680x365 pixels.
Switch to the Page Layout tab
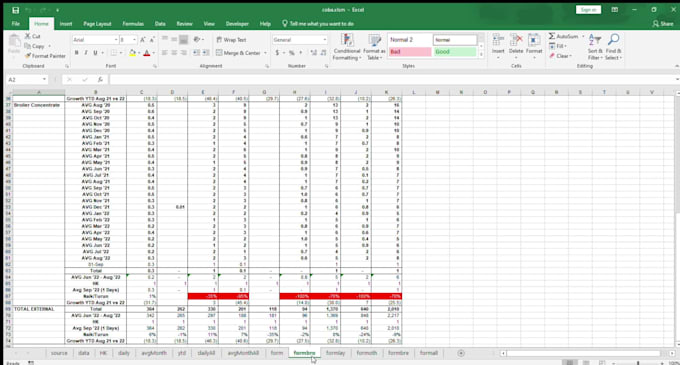(x=97, y=24)
